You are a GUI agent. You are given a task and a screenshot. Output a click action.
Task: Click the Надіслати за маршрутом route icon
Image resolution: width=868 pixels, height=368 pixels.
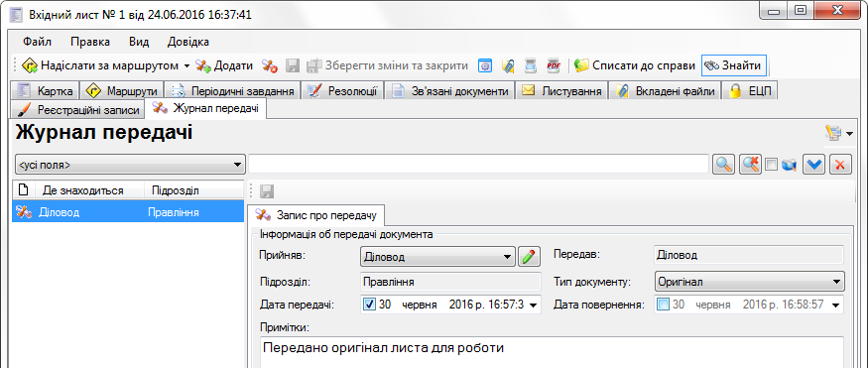pos(30,65)
